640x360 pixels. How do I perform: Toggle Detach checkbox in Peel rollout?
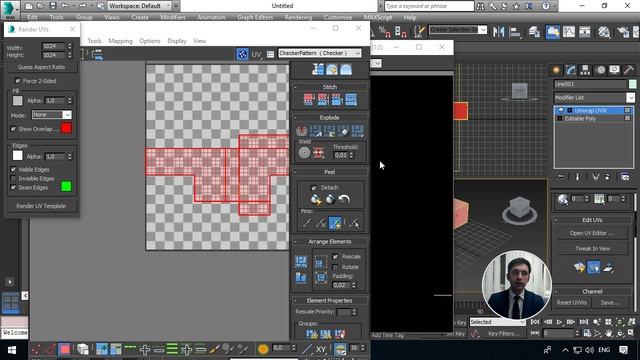pyautogui.click(x=313, y=187)
